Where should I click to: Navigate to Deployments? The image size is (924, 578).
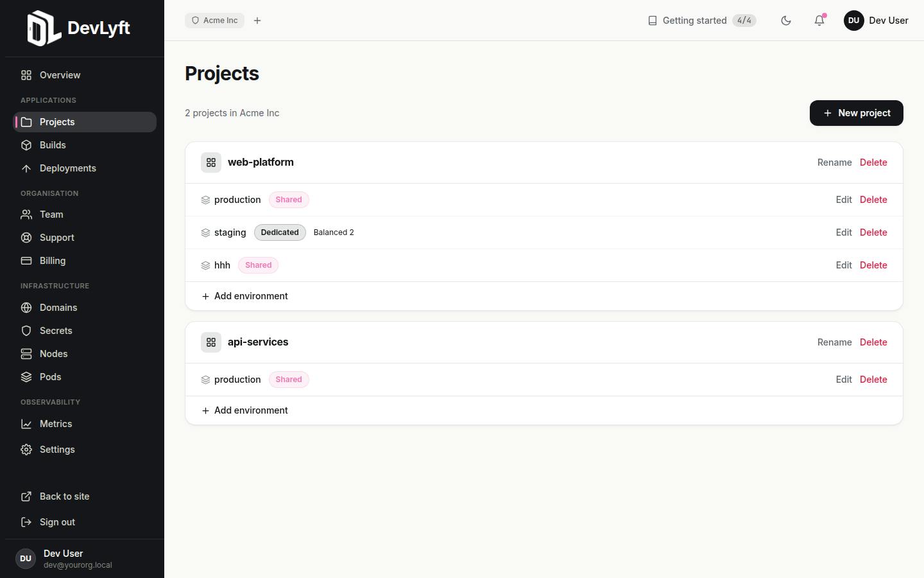(85, 168)
